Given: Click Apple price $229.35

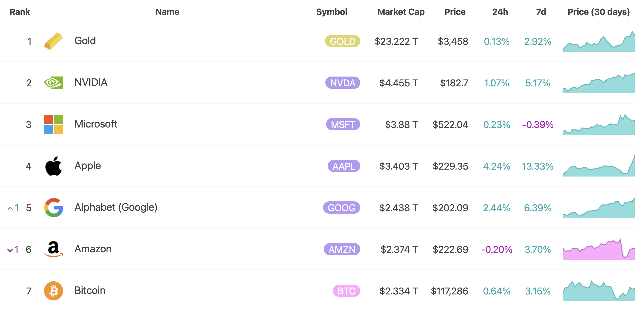Looking at the screenshot, I should (450, 166).
